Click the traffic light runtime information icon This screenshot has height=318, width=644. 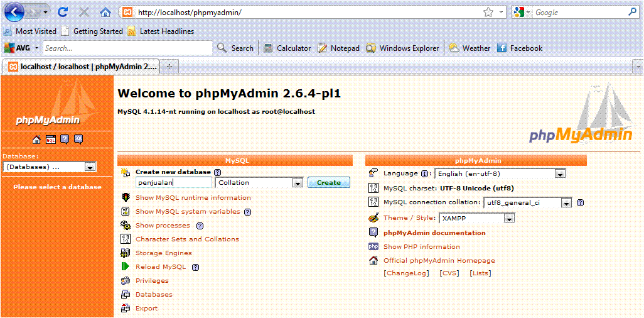point(126,197)
